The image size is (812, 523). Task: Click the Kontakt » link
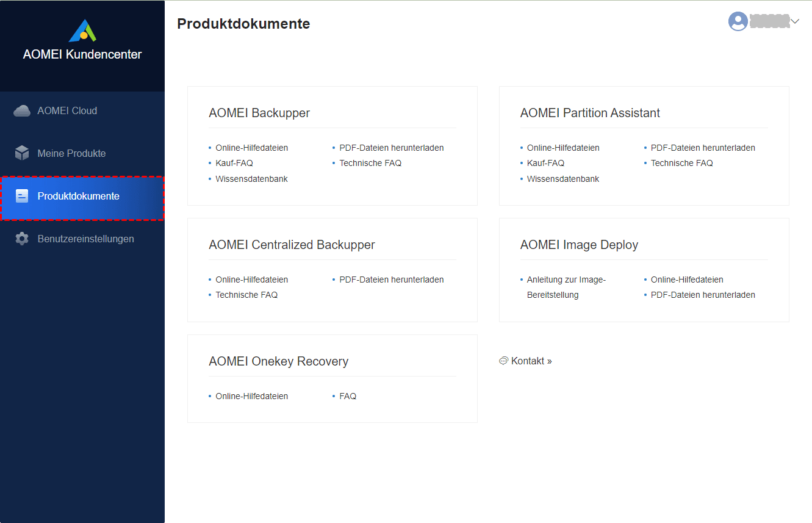pyautogui.click(x=526, y=361)
